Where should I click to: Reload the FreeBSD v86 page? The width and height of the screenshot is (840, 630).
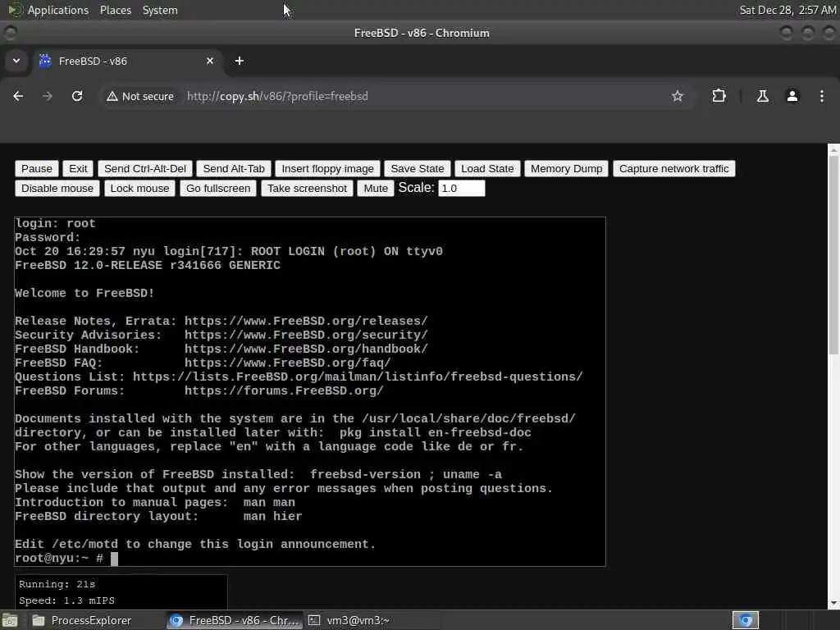(77, 97)
